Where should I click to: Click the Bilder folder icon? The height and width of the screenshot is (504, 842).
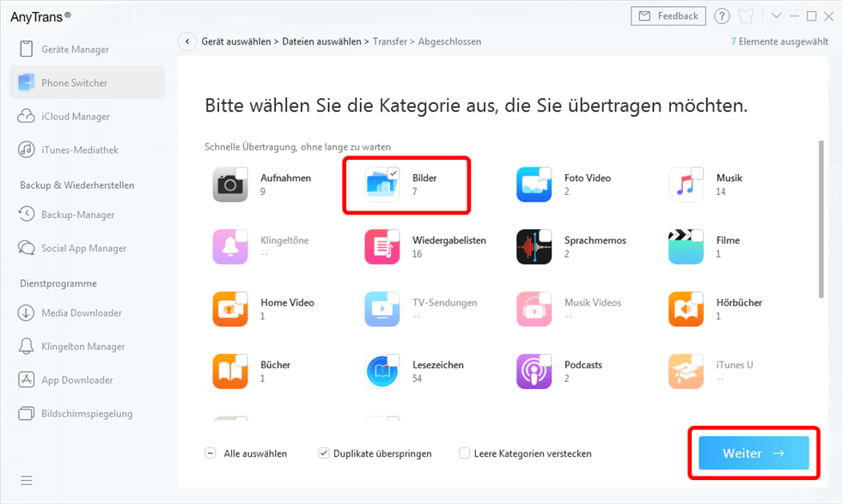coord(381,185)
